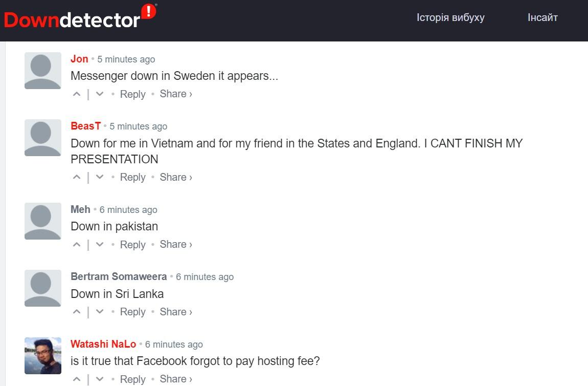
Task: Reply to BeasT's comment
Action: tap(133, 177)
